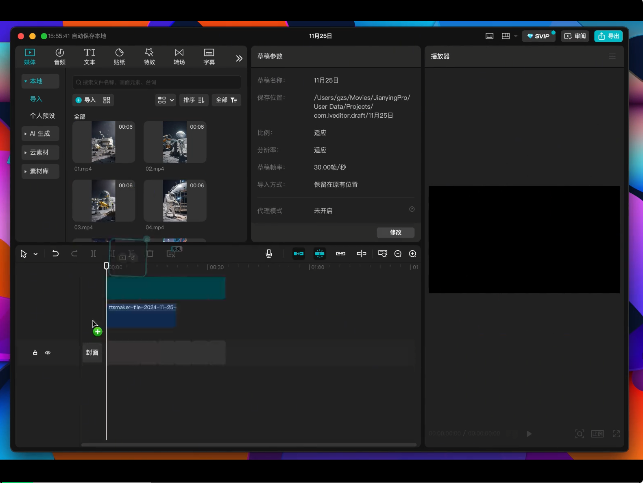Click the playhead handle at the start of the ruler
644x483 pixels.
tap(106, 266)
